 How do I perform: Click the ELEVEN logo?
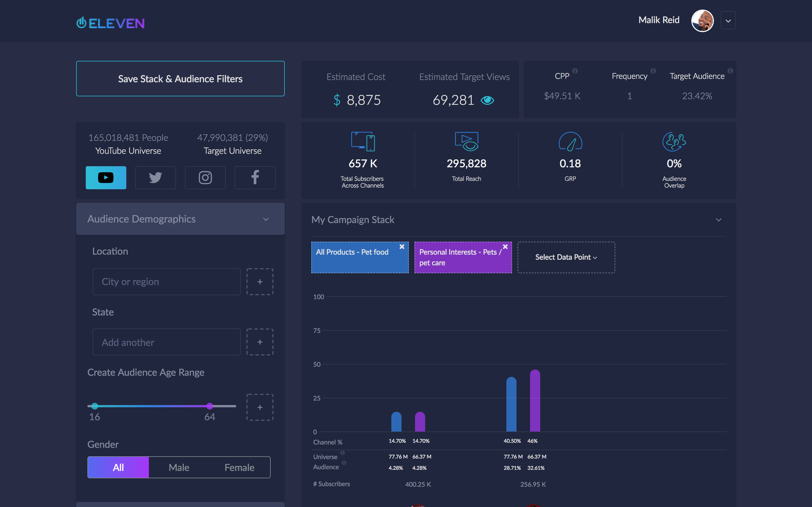(111, 23)
